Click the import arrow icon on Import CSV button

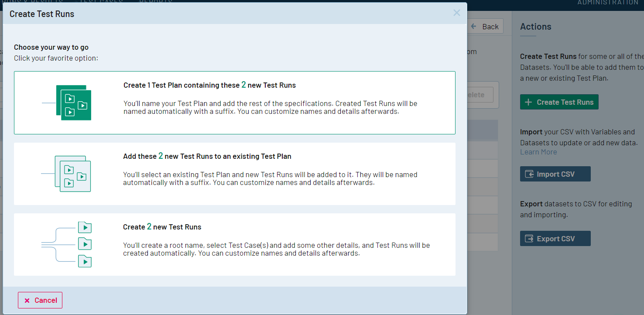click(530, 174)
